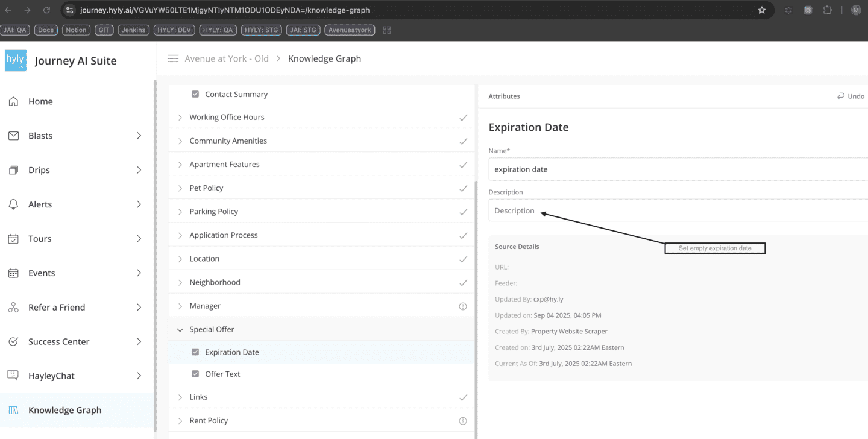The image size is (868, 439).
Task: Toggle the Offer Text checkbox
Action: [x=195, y=374]
